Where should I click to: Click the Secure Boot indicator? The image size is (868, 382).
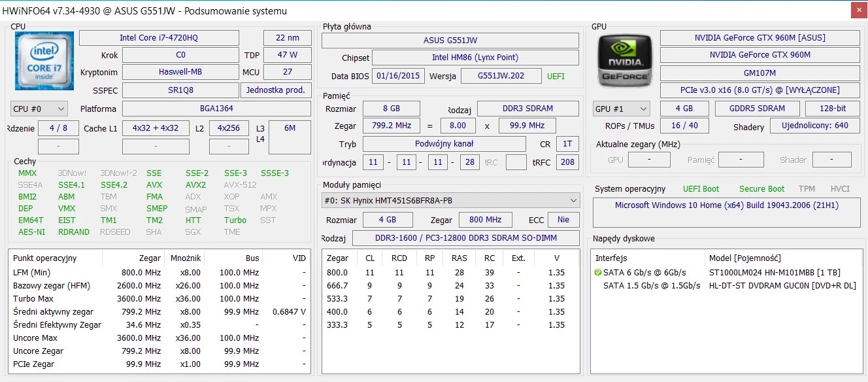pyautogui.click(x=761, y=189)
